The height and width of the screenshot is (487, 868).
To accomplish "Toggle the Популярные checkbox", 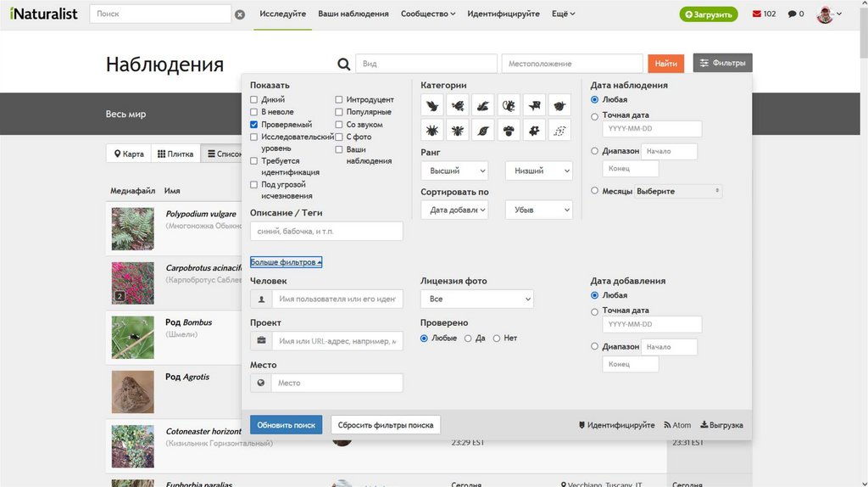I will pyautogui.click(x=339, y=112).
